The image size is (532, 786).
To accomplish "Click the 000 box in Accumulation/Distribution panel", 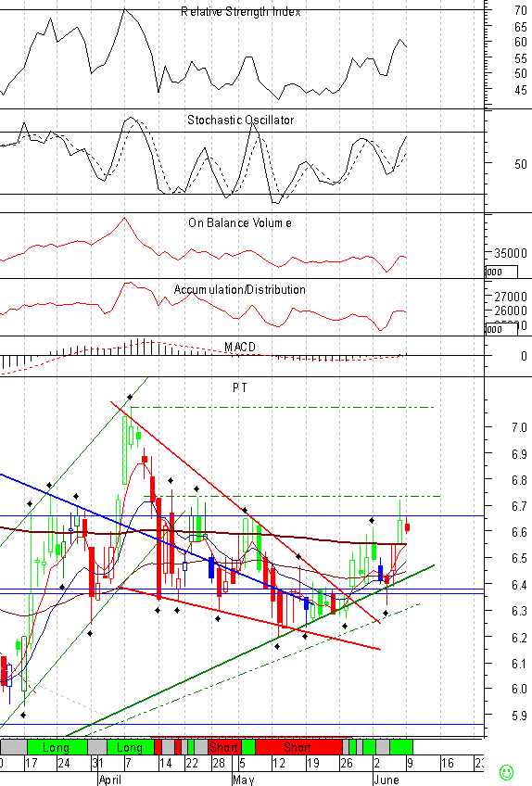I will point(501,329).
